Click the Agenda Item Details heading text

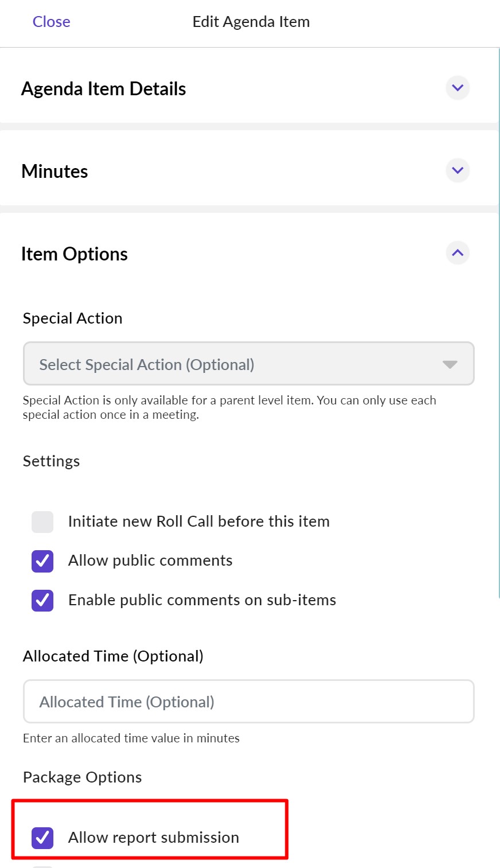[x=103, y=89]
